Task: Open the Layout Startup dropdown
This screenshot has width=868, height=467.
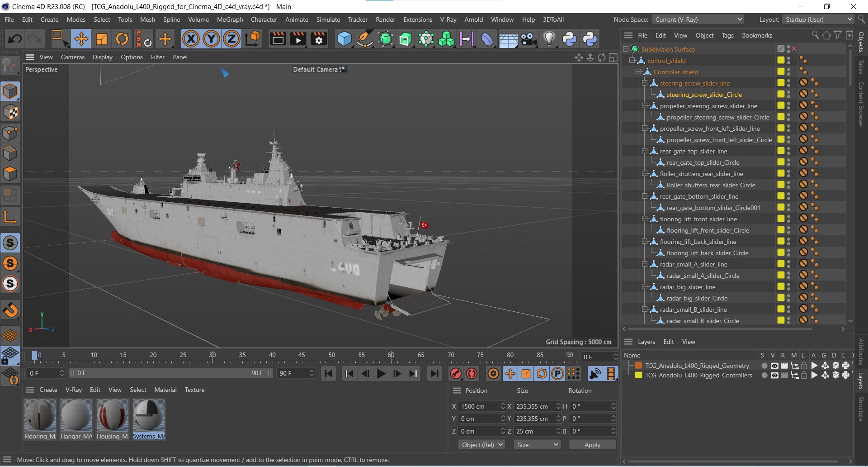Action: click(818, 19)
